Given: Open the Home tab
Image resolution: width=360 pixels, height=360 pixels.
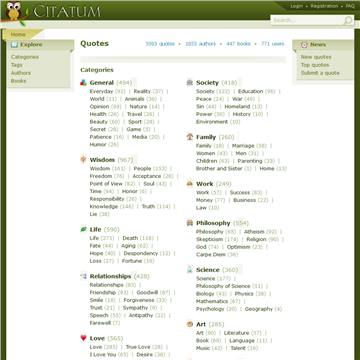Looking at the screenshot, I should pos(18,34).
